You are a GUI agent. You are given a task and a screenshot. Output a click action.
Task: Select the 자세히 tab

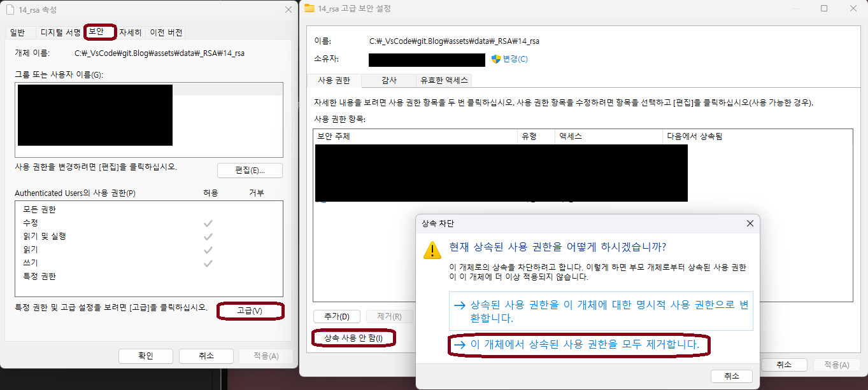(131, 32)
